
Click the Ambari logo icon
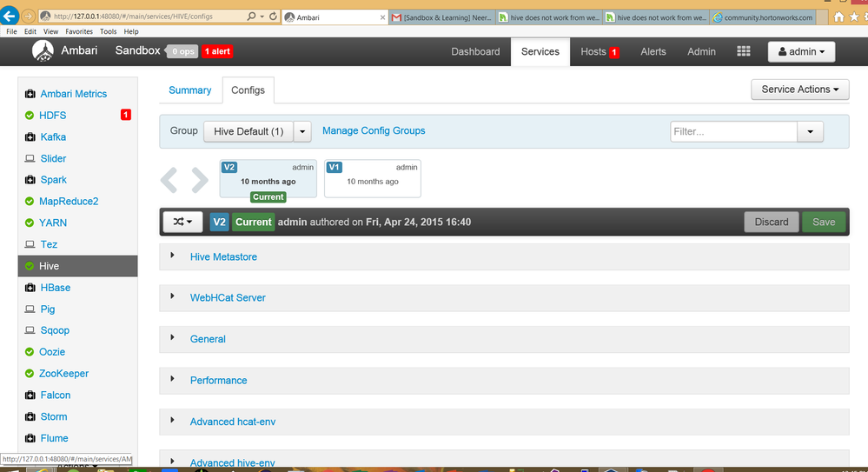click(43, 51)
